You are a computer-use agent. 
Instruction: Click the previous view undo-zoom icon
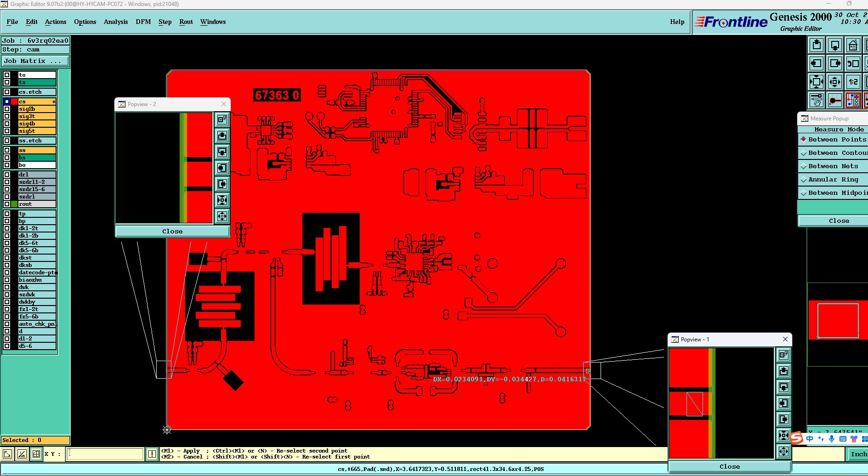click(853, 63)
